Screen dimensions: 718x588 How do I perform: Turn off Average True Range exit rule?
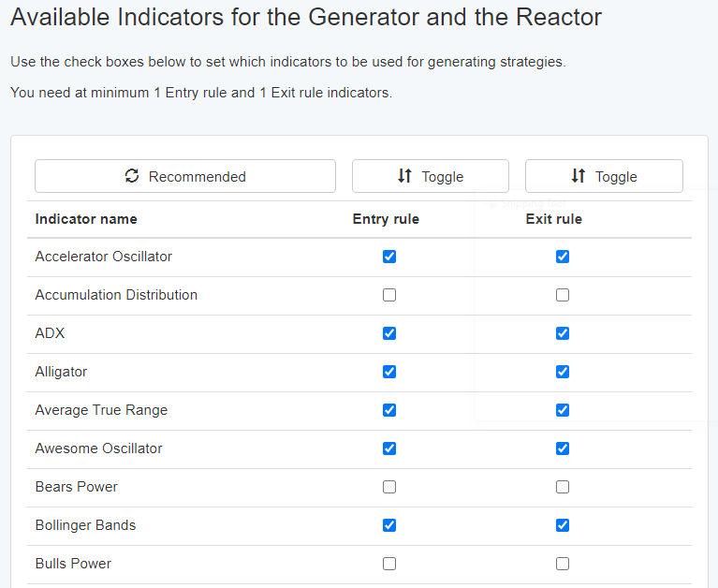563,410
